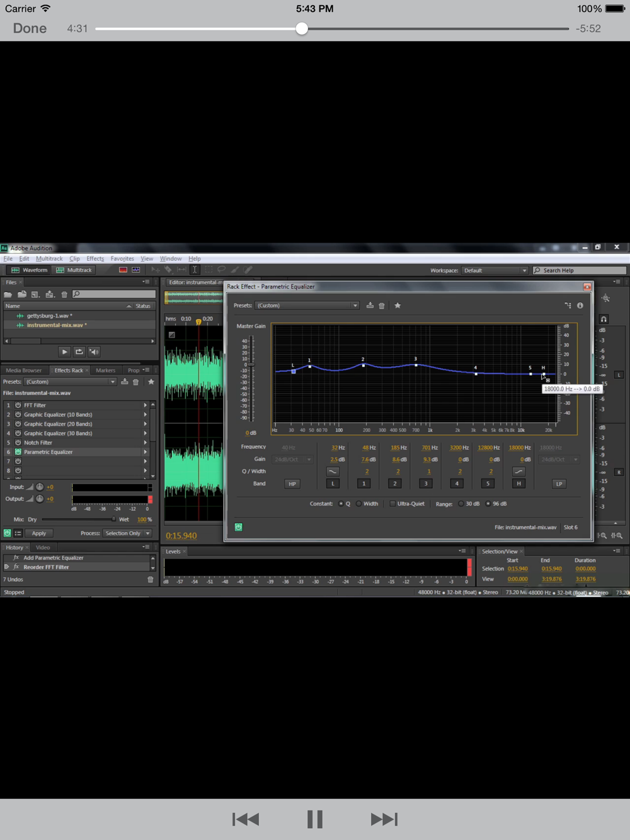Toggle power for FFT Filter effect
630x840 pixels.
pos(18,406)
